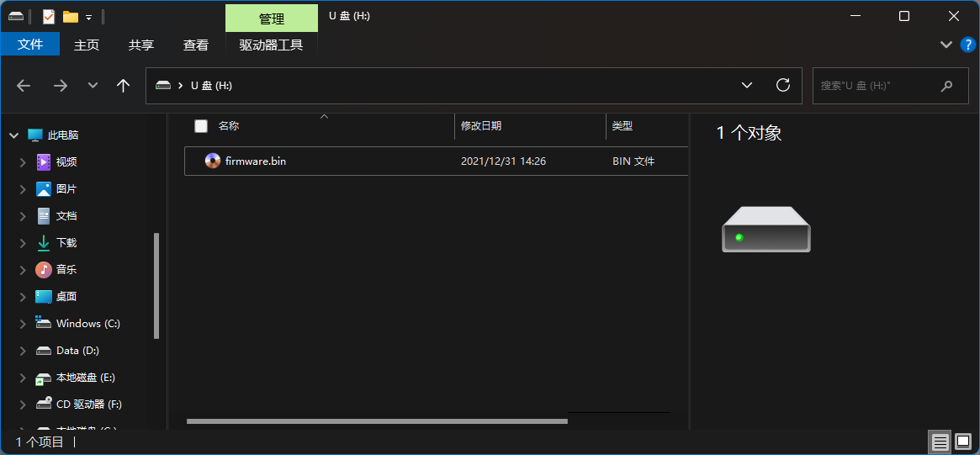The image size is (980, 455).
Task: Open recent locations dropdown arrow
Action: (x=93, y=86)
